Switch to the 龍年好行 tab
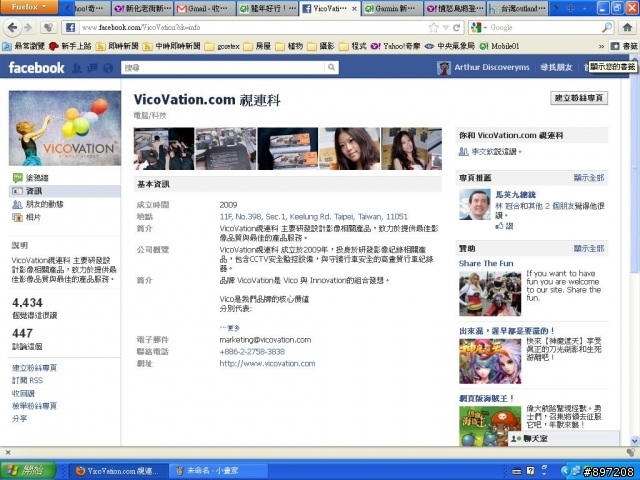Screen dimensions: 640x480 click(267, 8)
